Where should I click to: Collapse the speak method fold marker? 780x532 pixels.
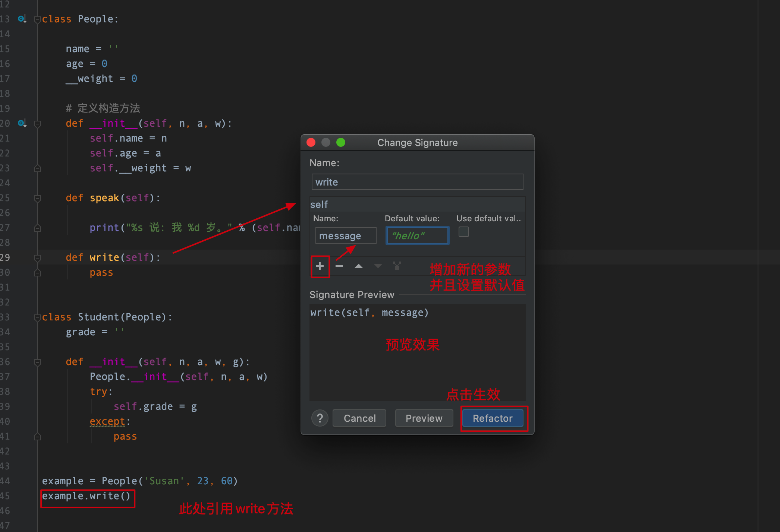tap(37, 198)
